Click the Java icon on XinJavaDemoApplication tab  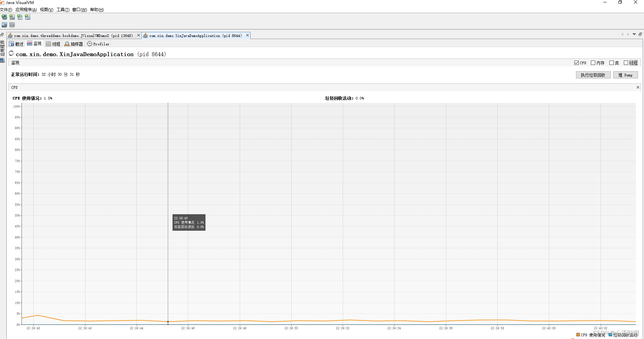(145, 35)
